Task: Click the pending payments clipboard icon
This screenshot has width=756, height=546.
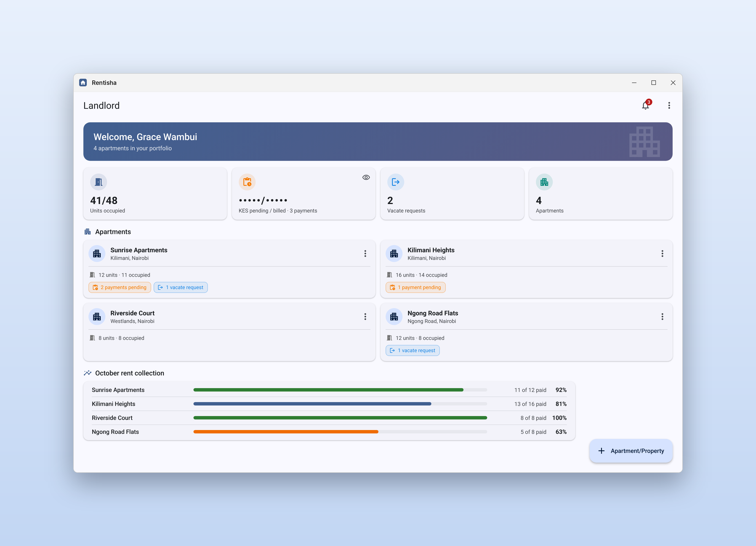Action: [x=247, y=182]
